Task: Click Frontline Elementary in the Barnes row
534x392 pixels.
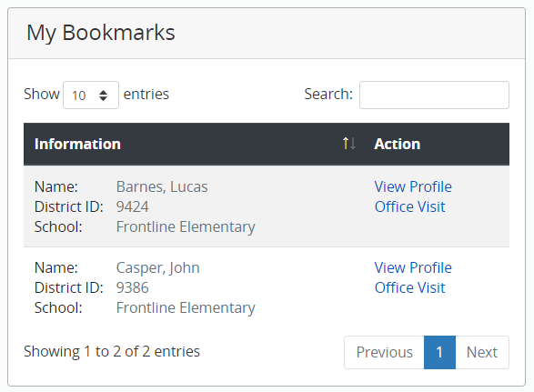Action: (x=186, y=227)
